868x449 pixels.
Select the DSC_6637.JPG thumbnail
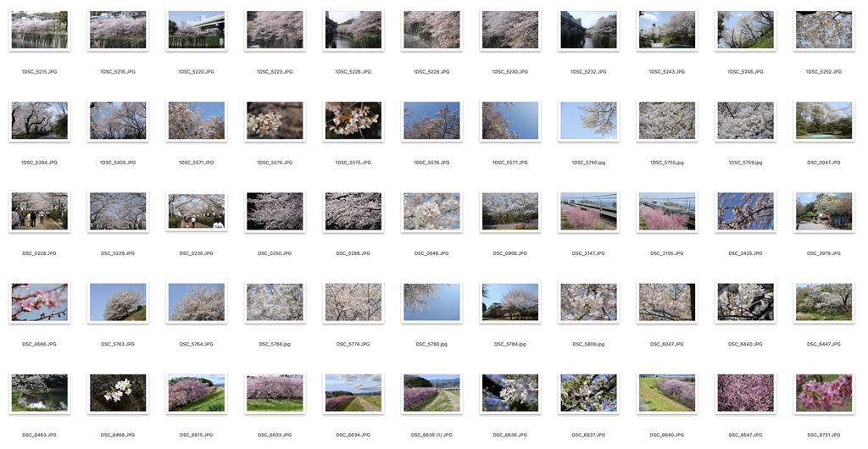588,392
